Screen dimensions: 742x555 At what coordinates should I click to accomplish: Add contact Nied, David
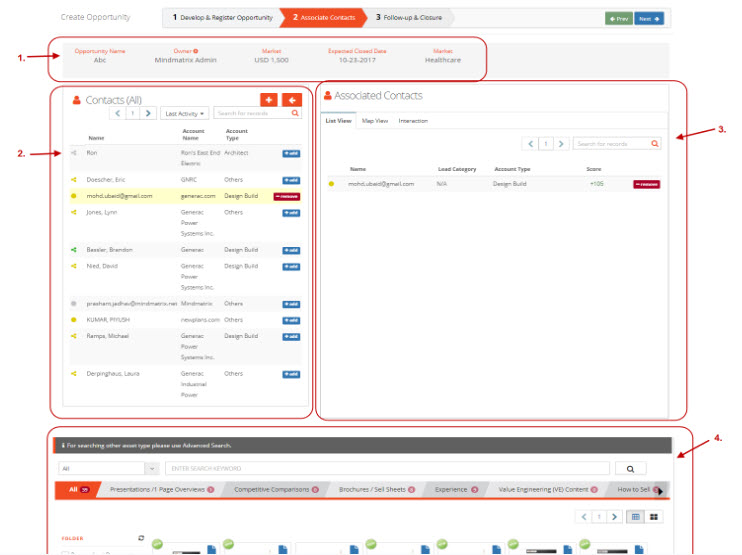click(x=291, y=267)
